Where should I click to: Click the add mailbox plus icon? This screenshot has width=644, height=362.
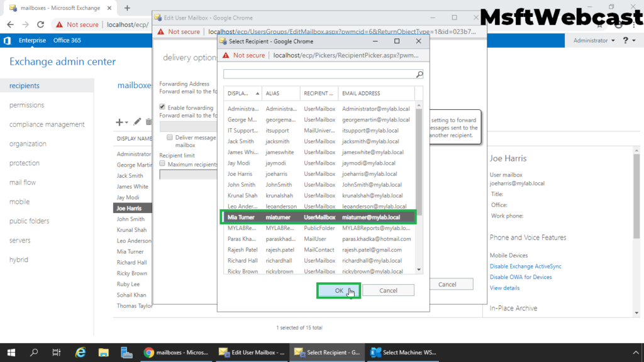tap(119, 122)
